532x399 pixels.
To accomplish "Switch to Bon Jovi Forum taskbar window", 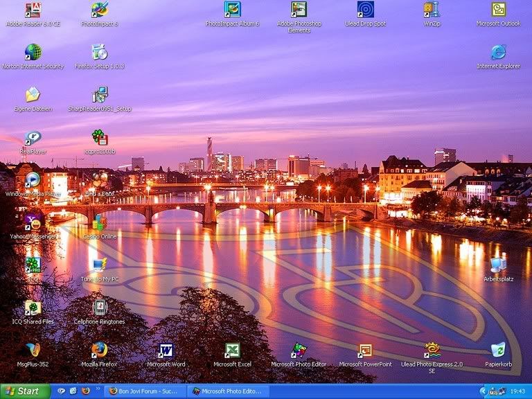I will click(x=145, y=391).
